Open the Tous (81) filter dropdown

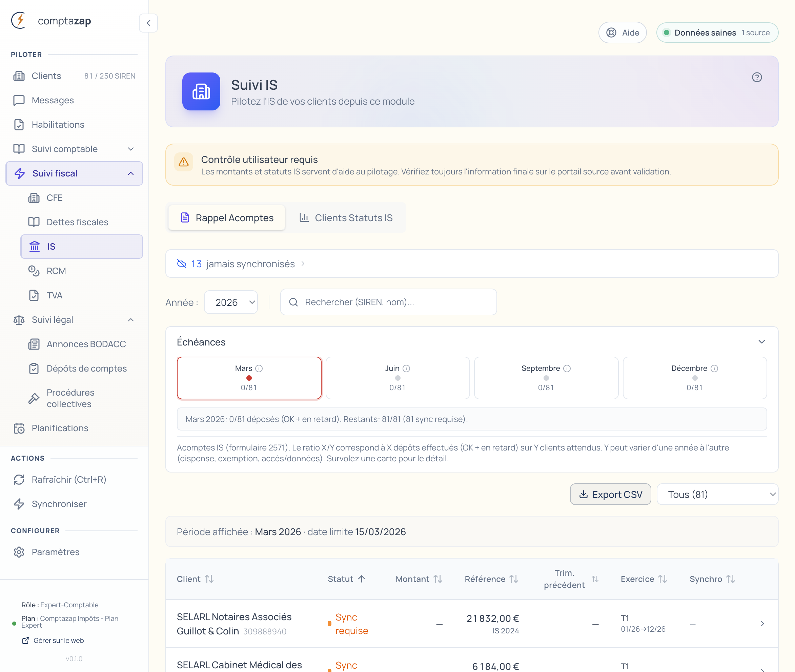click(717, 495)
